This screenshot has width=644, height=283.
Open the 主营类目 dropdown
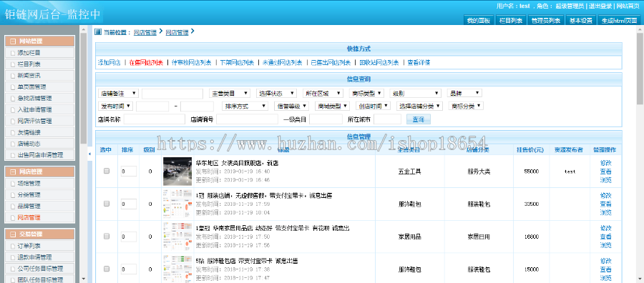click(x=229, y=94)
